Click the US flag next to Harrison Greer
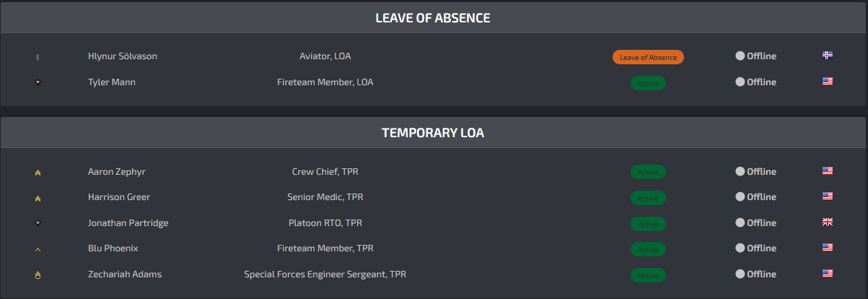868x299 pixels. pyautogui.click(x=828, y=196)
